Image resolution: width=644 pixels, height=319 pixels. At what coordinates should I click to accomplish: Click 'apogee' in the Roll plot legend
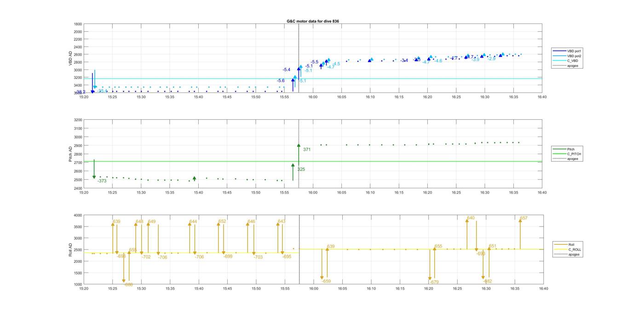point(574,254)
